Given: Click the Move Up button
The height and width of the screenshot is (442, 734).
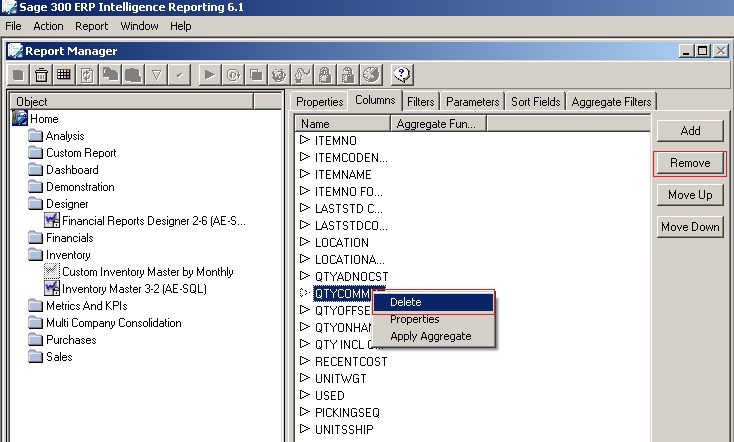Looking at the screenshot, I should pyautogui.click(x=690, y=195).
